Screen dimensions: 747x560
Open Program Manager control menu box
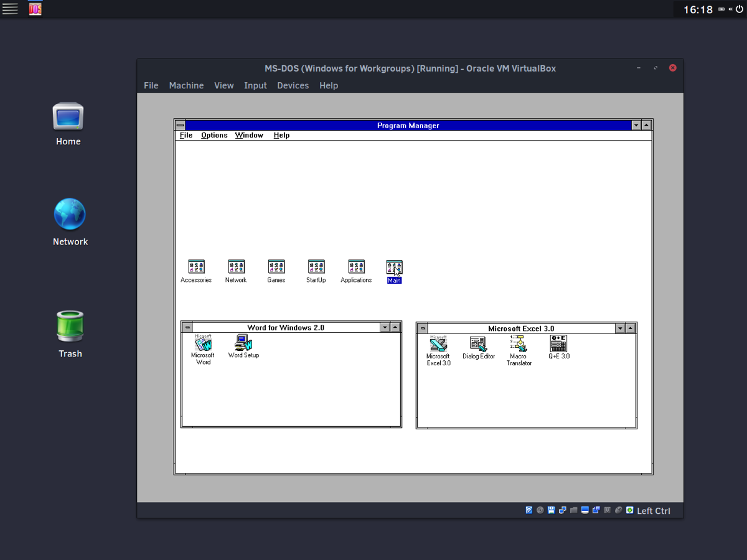pos(181,125)
